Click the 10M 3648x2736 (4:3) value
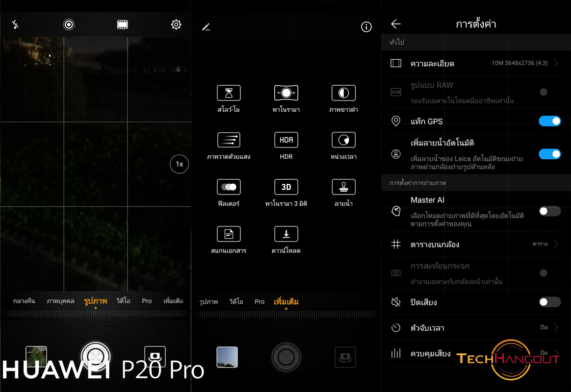 click(x=519, y=63)
